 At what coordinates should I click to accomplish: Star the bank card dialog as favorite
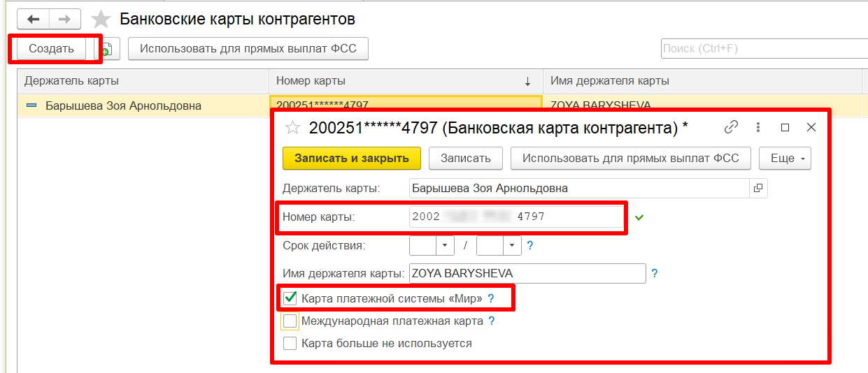click(293, 128)
